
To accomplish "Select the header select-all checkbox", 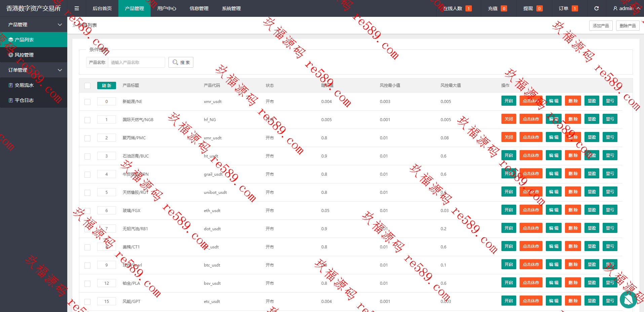I will (87, 85).
